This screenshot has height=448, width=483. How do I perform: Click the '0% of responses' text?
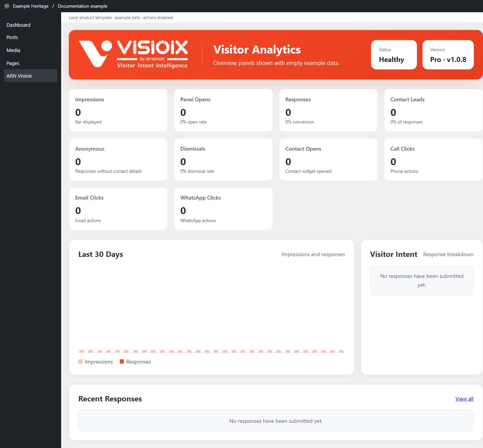coord(407,122)
